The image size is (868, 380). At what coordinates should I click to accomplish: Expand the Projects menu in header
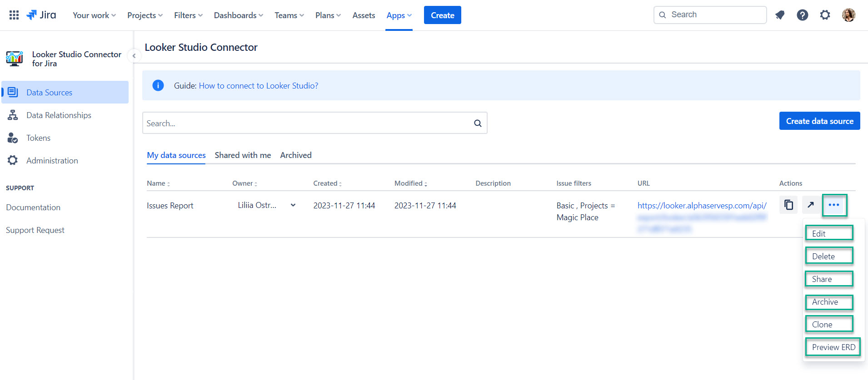pyautogui.click(x=145, y=15)
